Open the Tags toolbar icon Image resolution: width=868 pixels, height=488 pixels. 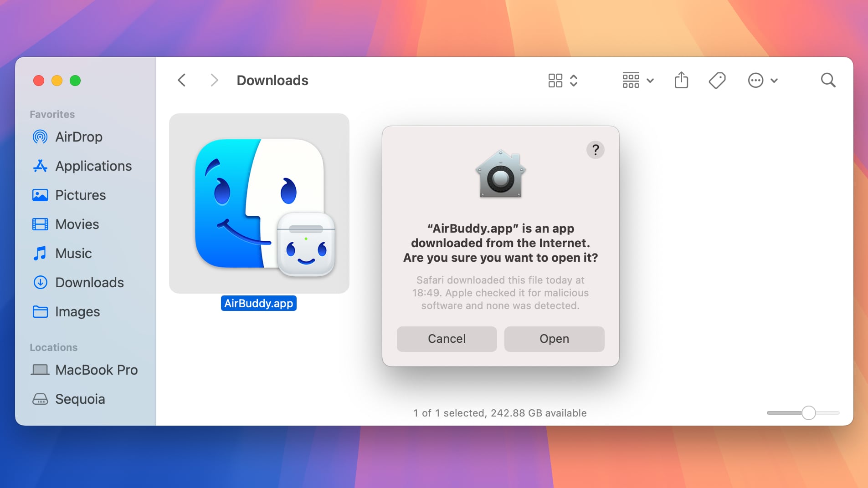717,80
